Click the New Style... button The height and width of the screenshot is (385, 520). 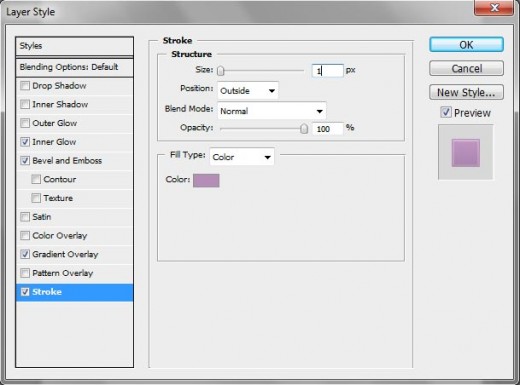tap(466, 92)
